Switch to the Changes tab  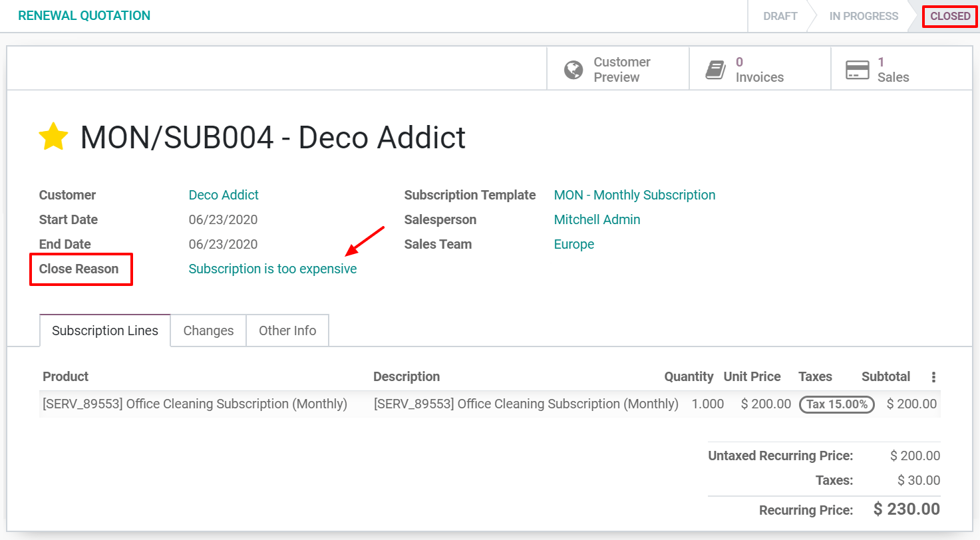pos(208,330)
